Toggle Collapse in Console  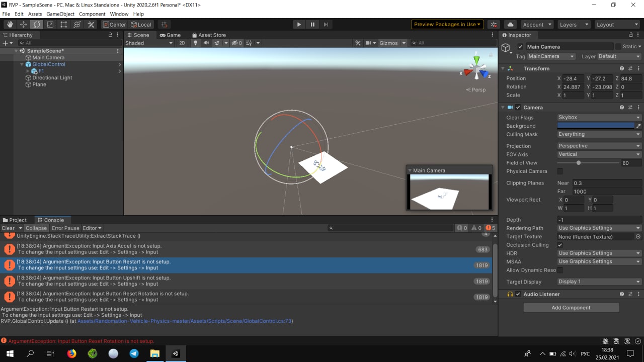click(x=36, y=228)
